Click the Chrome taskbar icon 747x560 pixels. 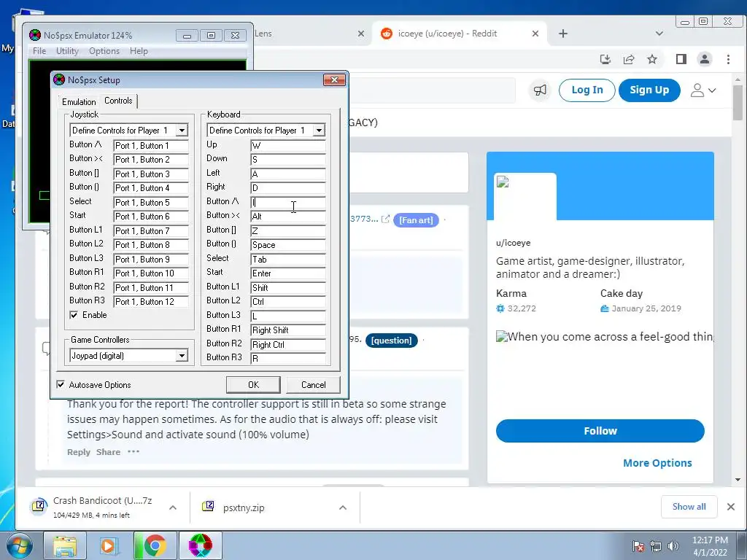(x=155, y=545)
